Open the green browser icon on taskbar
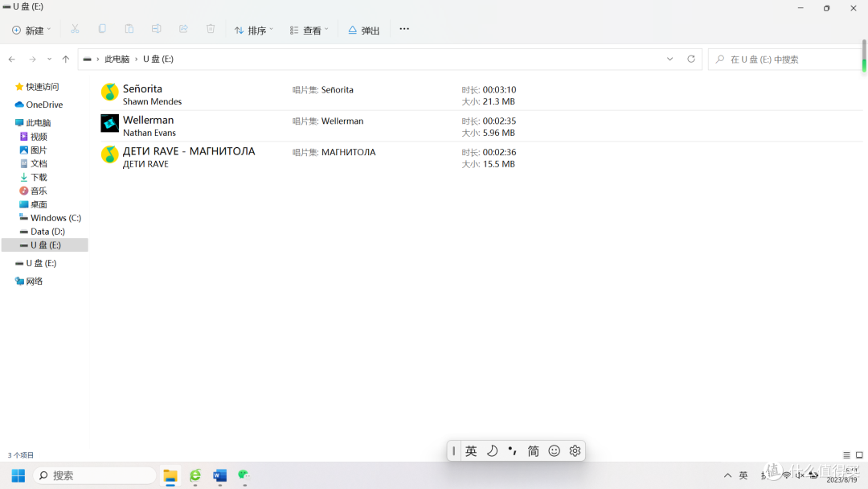The height and width of the screenshot is (489, 868). [194, 475]
